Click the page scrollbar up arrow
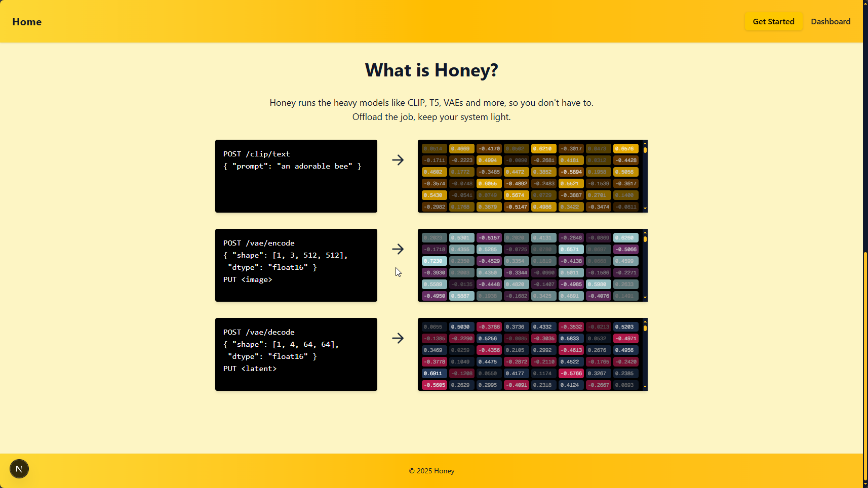The image size is (868, 488). coord(865,3)
